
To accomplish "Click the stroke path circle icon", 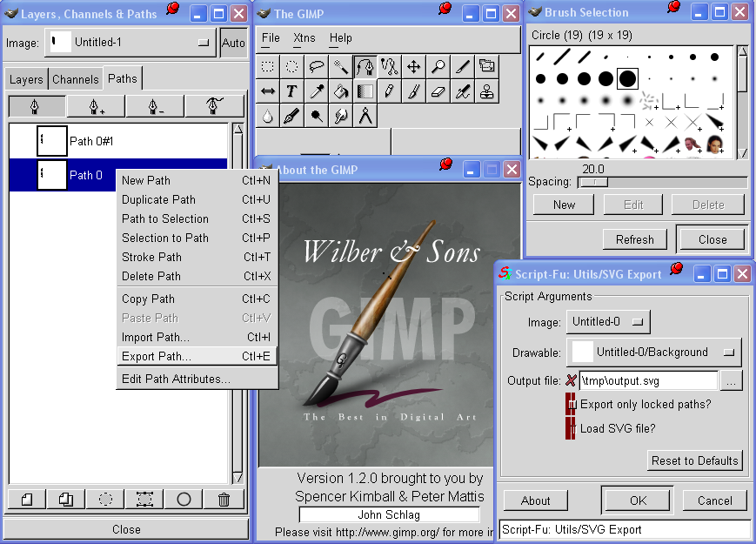I will (x=184, y=499).
